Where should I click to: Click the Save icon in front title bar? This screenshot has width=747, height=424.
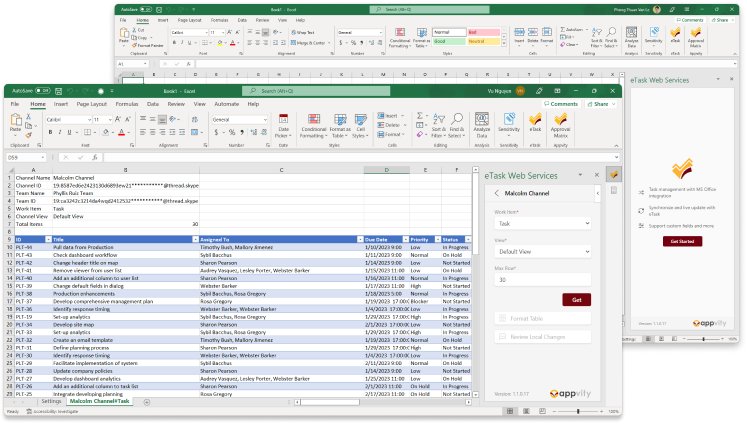coord(59,91)
